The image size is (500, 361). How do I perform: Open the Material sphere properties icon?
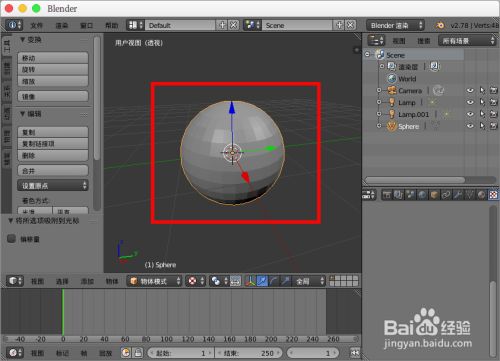point(481,195)
